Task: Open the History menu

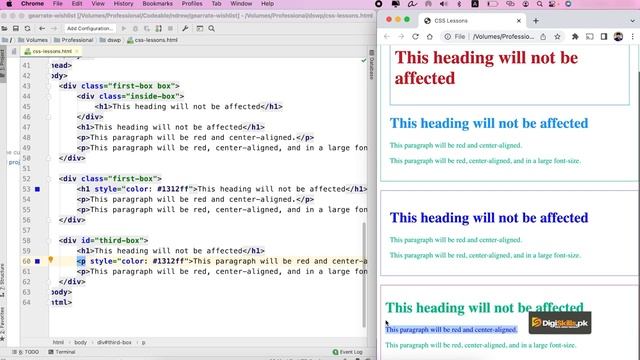Action: tap(123, 4)
